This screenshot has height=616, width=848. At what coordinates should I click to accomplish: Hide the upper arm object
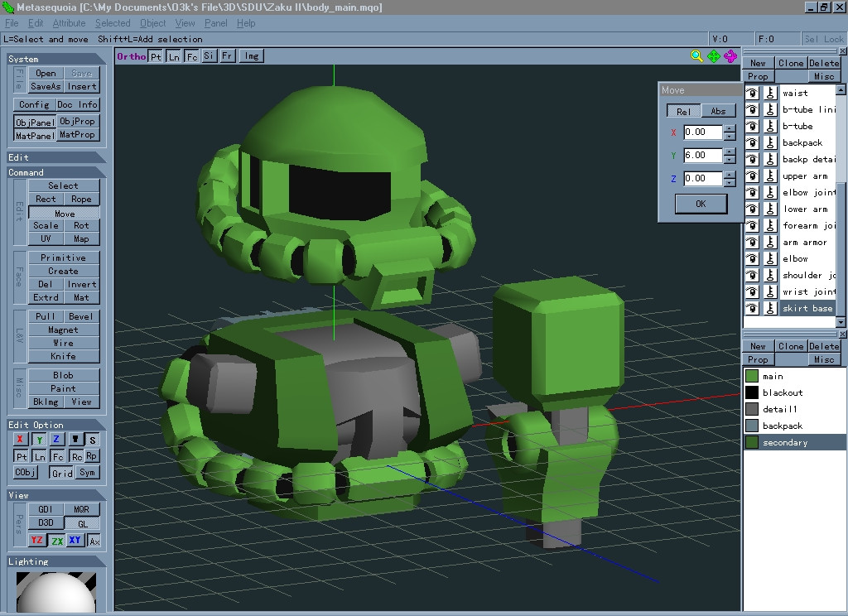click(x=752, y=176)
